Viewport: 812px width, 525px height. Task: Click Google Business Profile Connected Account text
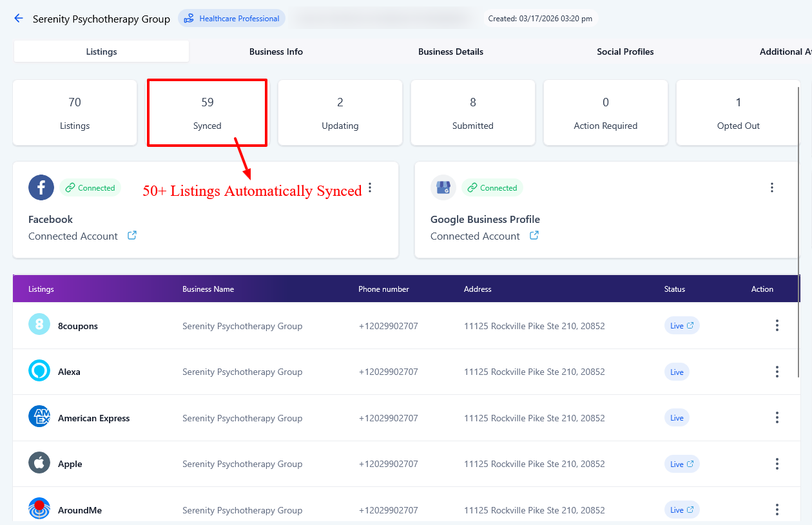click(x=475, y=236)
